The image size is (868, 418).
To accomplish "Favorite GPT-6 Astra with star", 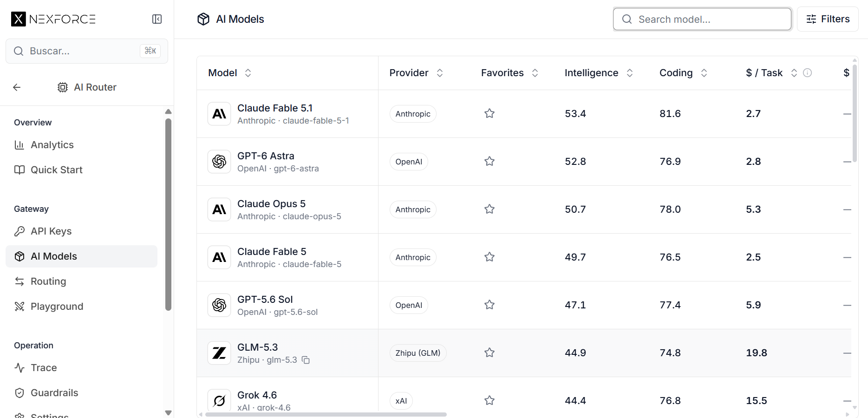I will coord(489,161).
